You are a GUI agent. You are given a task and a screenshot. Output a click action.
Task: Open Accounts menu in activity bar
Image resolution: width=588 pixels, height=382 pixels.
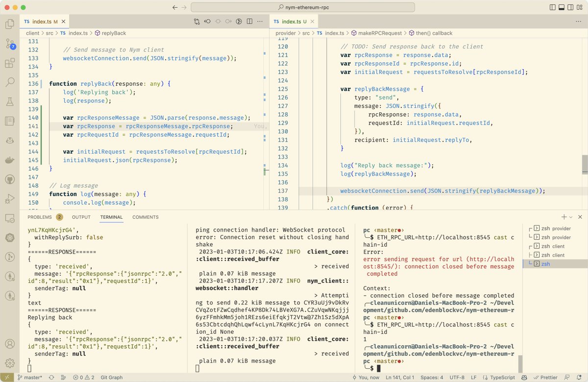[9, 344]
